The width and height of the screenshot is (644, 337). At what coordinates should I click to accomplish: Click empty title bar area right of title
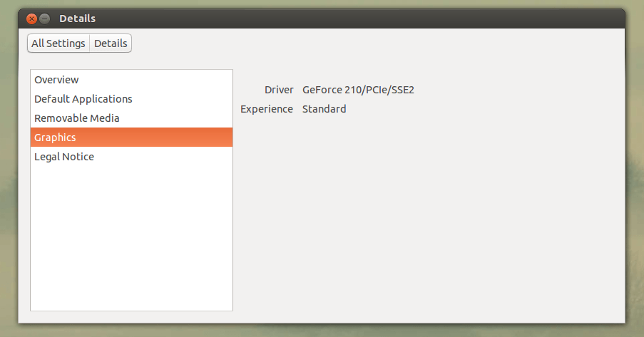pos(357,19)
